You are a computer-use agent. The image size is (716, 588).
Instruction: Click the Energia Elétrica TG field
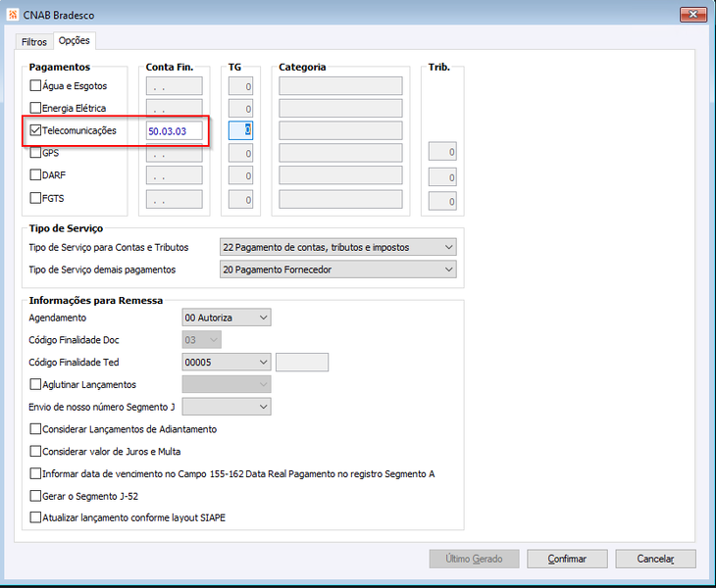tap(240, 109)
